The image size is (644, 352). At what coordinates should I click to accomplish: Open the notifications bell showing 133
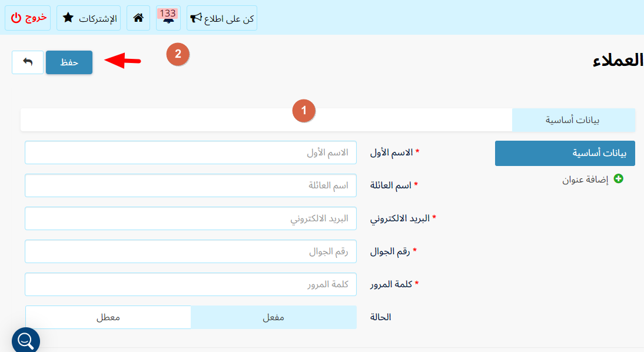tap(168, 18)
